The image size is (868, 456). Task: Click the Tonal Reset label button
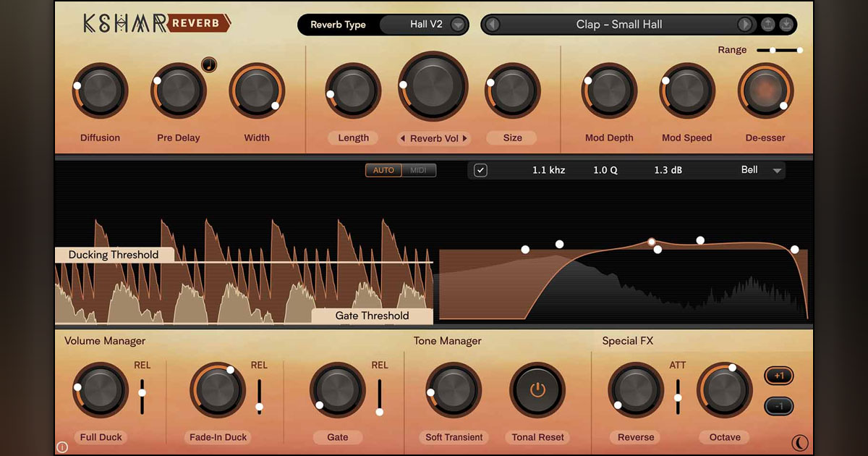click(539, 437)
